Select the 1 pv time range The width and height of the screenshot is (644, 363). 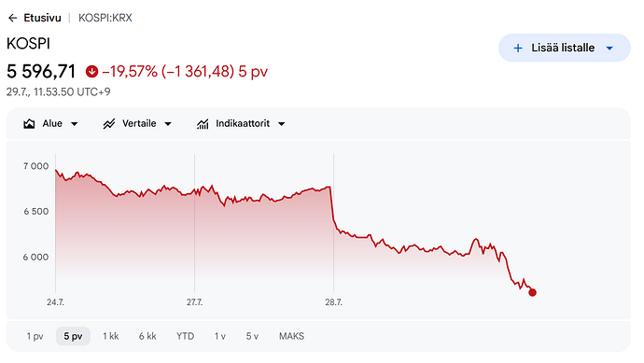[x=35, y=336]
